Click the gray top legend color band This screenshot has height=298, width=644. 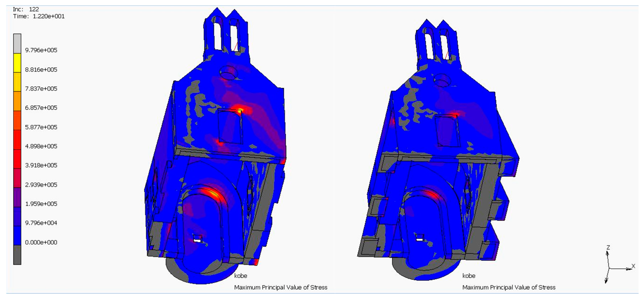tap(17, 44)
